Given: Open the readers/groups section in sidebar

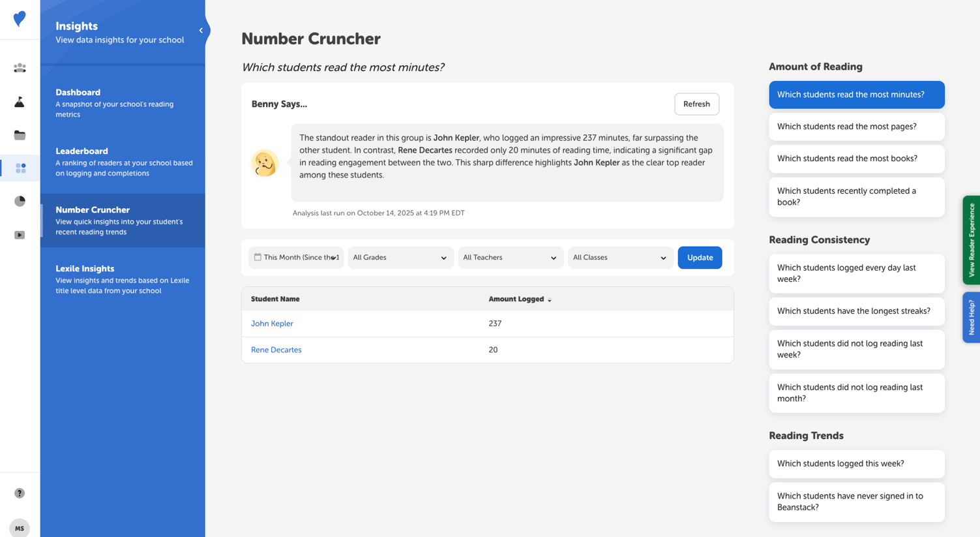Looking at the screenshot, I should 19,68.
